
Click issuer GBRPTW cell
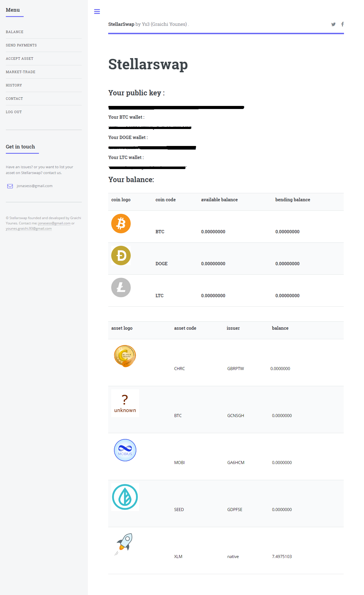[x=236, y=369]
